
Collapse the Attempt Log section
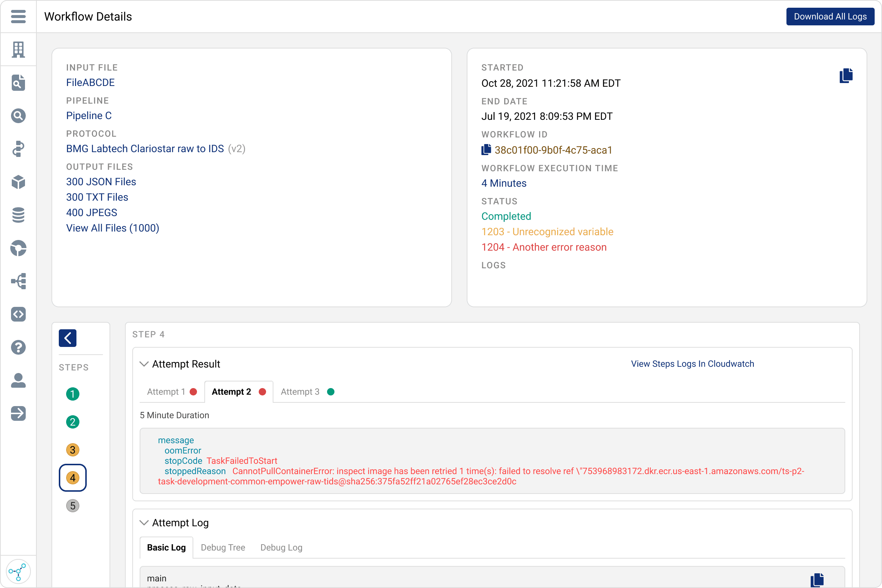144,523
